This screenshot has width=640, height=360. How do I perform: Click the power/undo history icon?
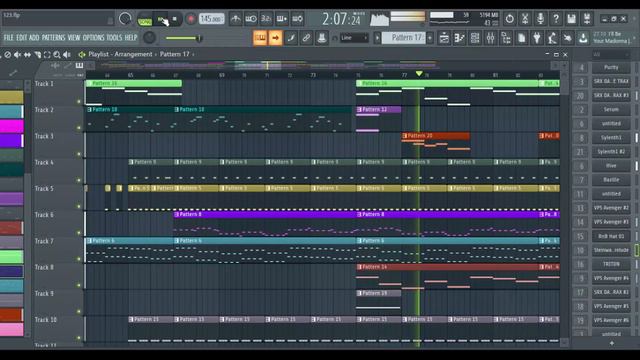pos(509,19)
